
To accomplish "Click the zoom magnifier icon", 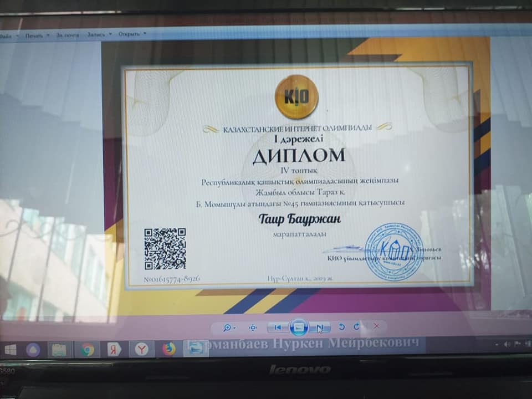I will click(x=227, y=328).
